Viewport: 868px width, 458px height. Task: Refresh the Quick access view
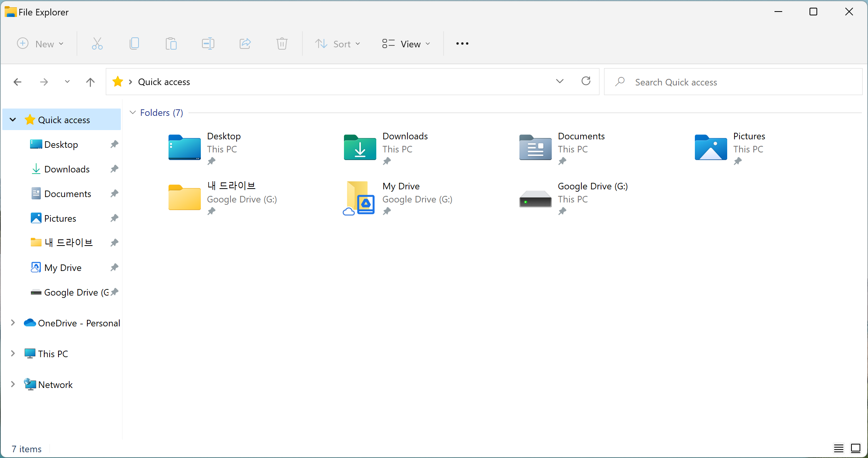[x=586, y=81]
